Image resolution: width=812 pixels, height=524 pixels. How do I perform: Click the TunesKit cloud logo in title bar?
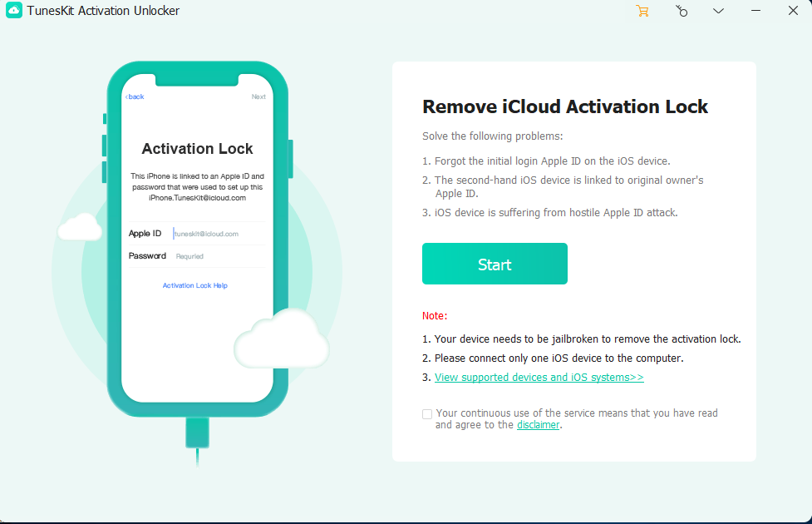(x=12, y=11)
